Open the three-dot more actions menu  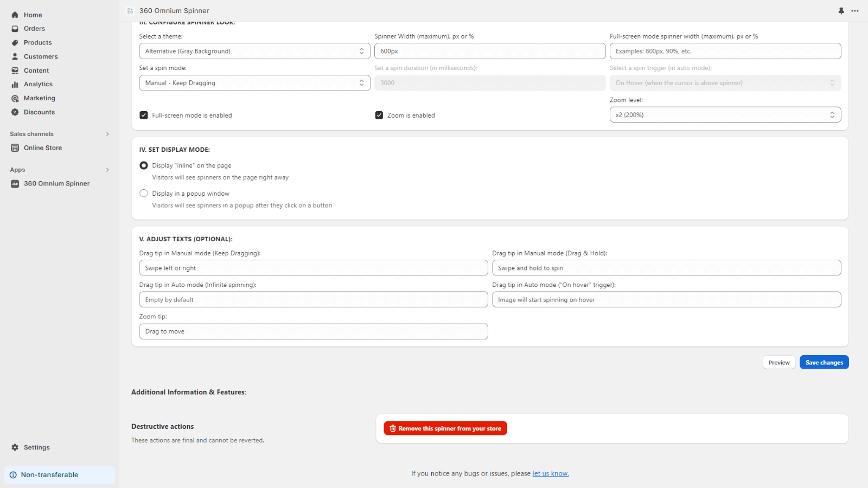[855, 11]
